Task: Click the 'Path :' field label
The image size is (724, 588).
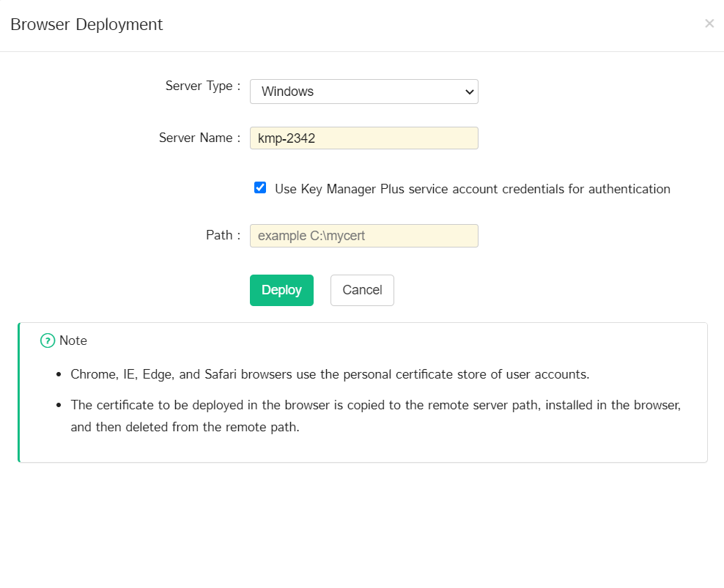Action: pyautogui.click(x=223, y=235)
